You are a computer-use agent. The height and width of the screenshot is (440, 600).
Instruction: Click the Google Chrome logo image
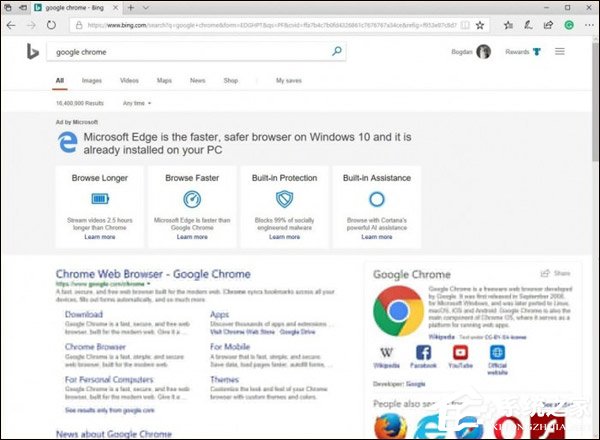click(x=399, y=311)
